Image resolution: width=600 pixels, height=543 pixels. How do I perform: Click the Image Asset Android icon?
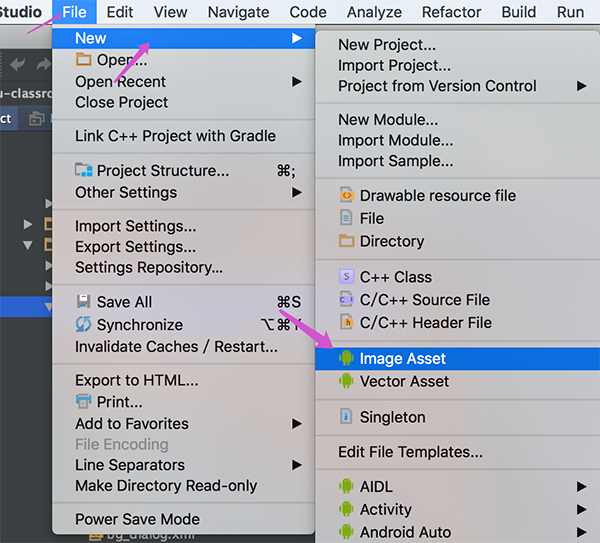[346, 358]
